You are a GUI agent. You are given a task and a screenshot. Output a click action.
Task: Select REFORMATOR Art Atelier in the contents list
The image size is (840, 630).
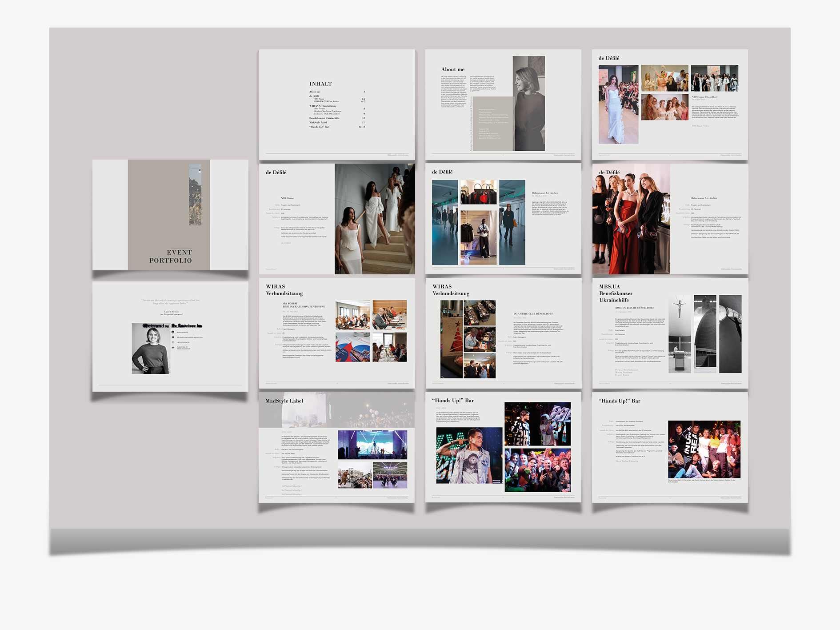pyautogui.click(x=327, y=101)
